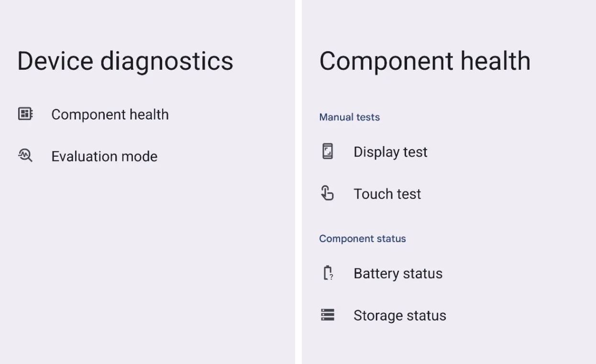Select the Touch test list row
Screen dimensions: 596x364
pyautogui.click(x=387, y=194)
